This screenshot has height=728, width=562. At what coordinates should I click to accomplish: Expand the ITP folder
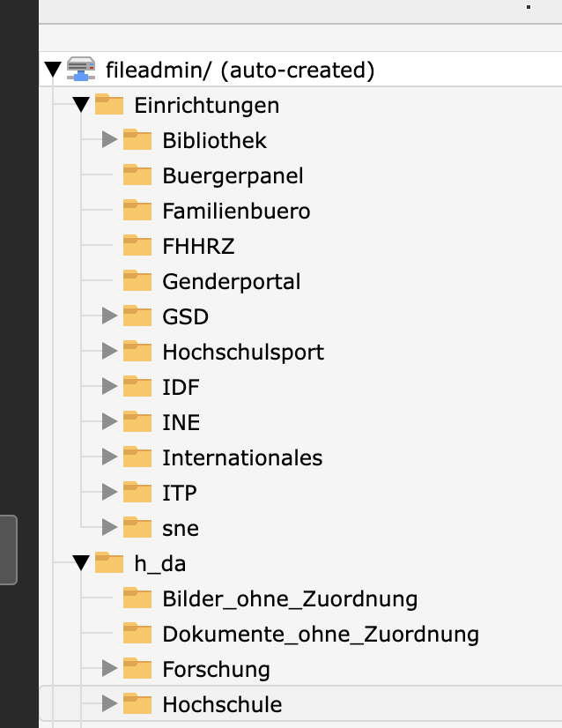[x=109, y=492]
